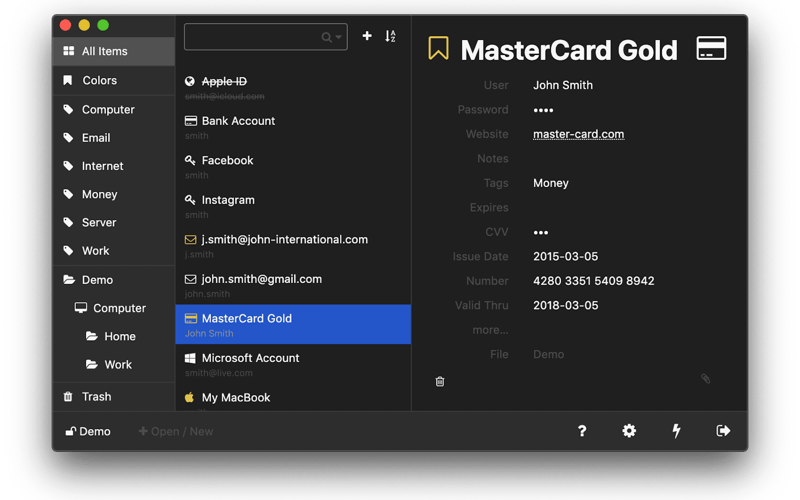Filter by the Money tag in sidebar
This screenshot has width=800, height=500.
point(114,194)
